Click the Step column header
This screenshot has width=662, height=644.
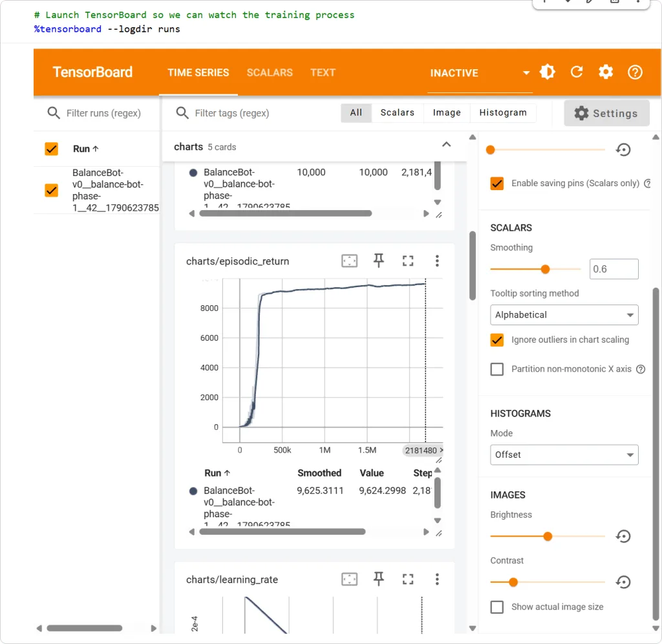point(423,473)
